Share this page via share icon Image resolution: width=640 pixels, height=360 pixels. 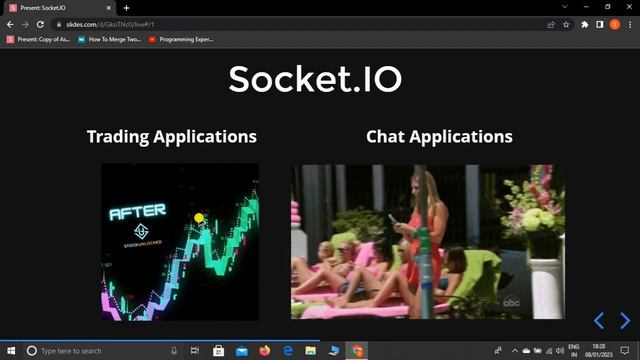551,25
